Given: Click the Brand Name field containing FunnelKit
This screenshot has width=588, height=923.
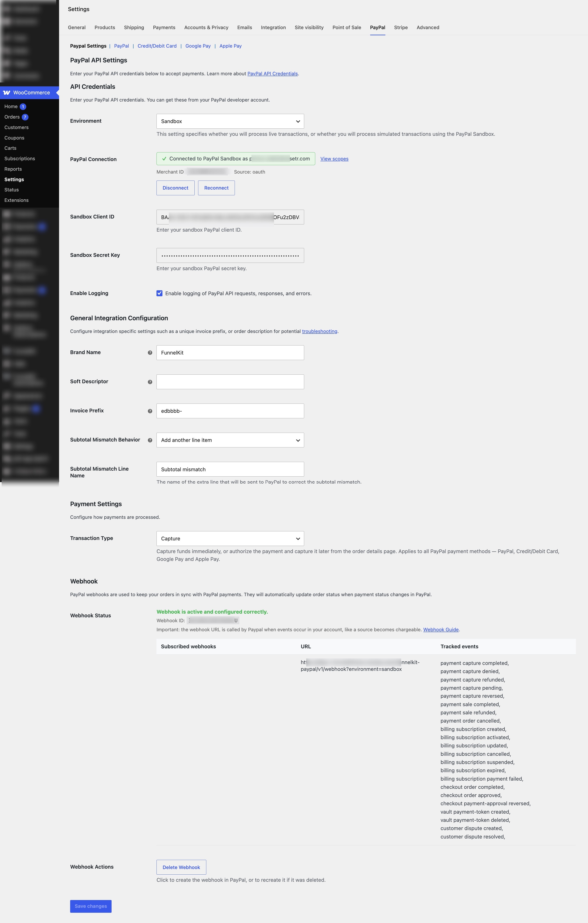Looking at the screenshot, I should 230,353.
